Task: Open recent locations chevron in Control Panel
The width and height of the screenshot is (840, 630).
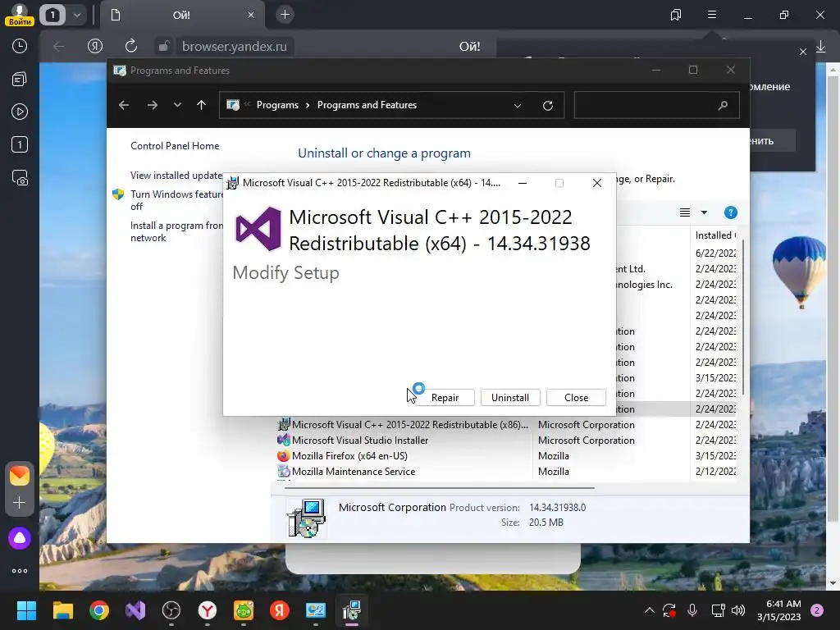Action: [177, 105]
